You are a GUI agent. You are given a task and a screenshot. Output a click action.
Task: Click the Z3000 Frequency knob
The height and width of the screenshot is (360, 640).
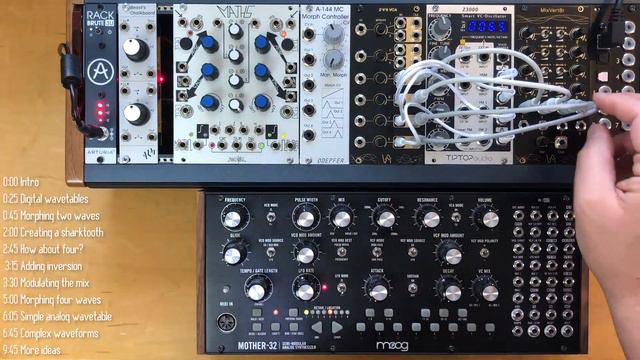pos(440,27)
